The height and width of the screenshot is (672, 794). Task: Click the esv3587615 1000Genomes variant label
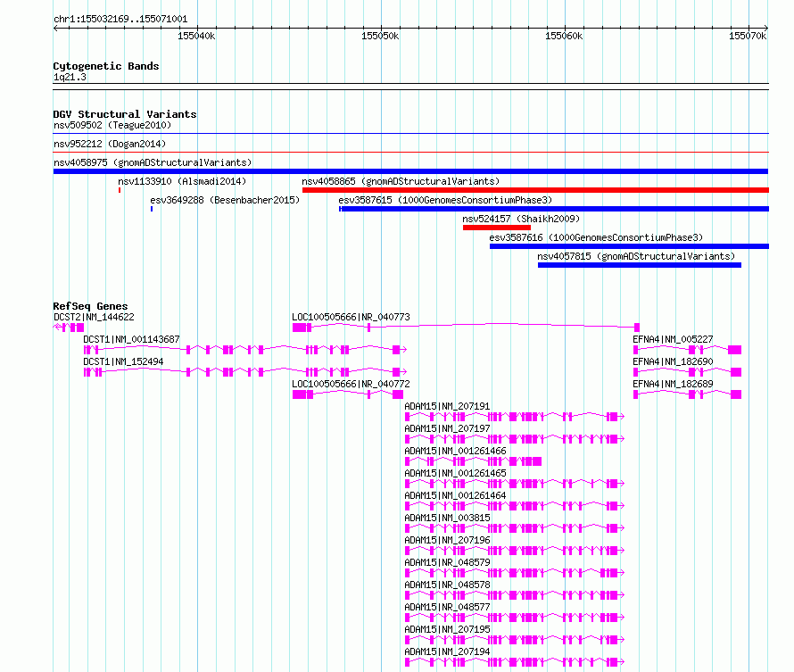click(x=445, y=200)
